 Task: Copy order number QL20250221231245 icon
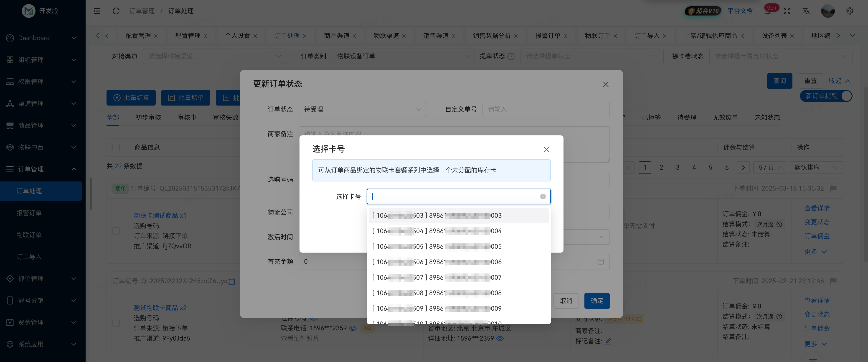[x=231, y=281]
